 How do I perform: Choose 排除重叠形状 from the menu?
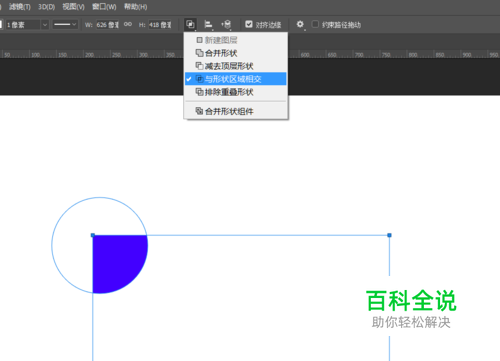236,92
